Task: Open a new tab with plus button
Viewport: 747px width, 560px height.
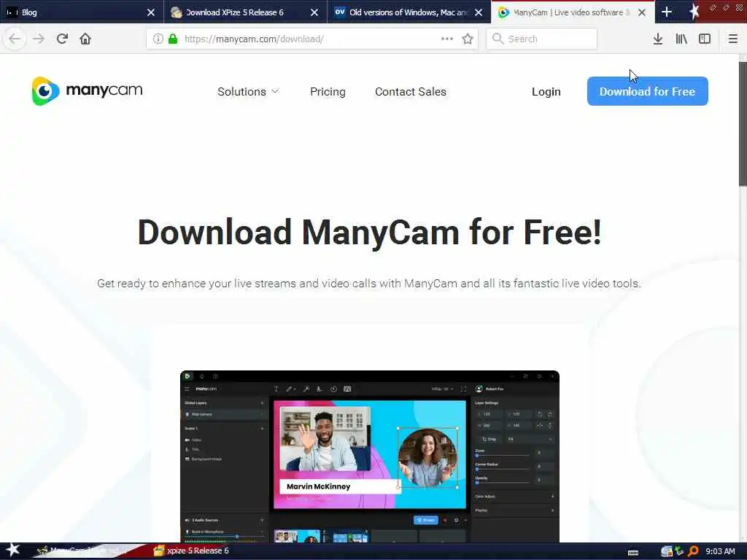Action: click(x=667, y=12)
